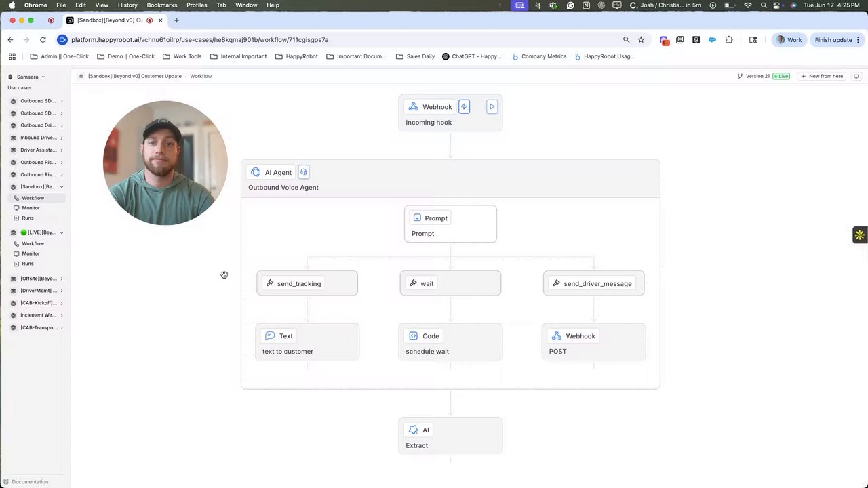The width and height of the screenshot is (868, 488).
Task: Open the Text node text to customer
Action: (307, 342)
